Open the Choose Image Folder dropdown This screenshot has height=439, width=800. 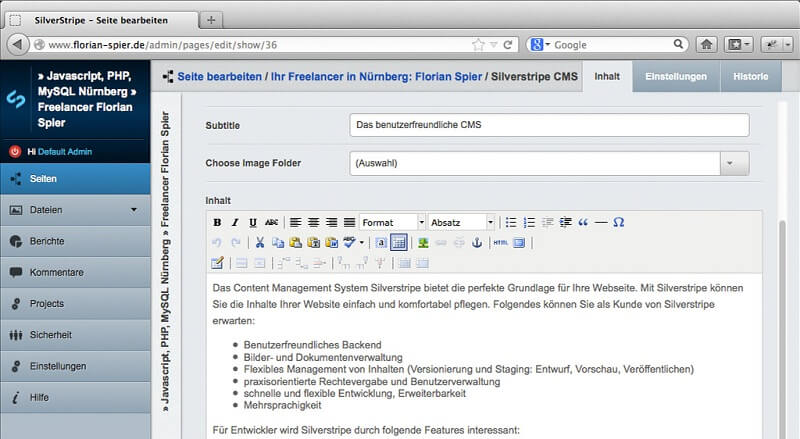click(x=549, y=163)
